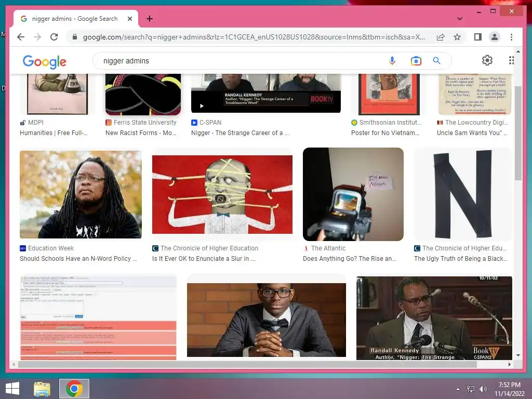Screen dimensions: 532x399
Task: Open The Ugly Truth of Being link
Action: (461, 259)
